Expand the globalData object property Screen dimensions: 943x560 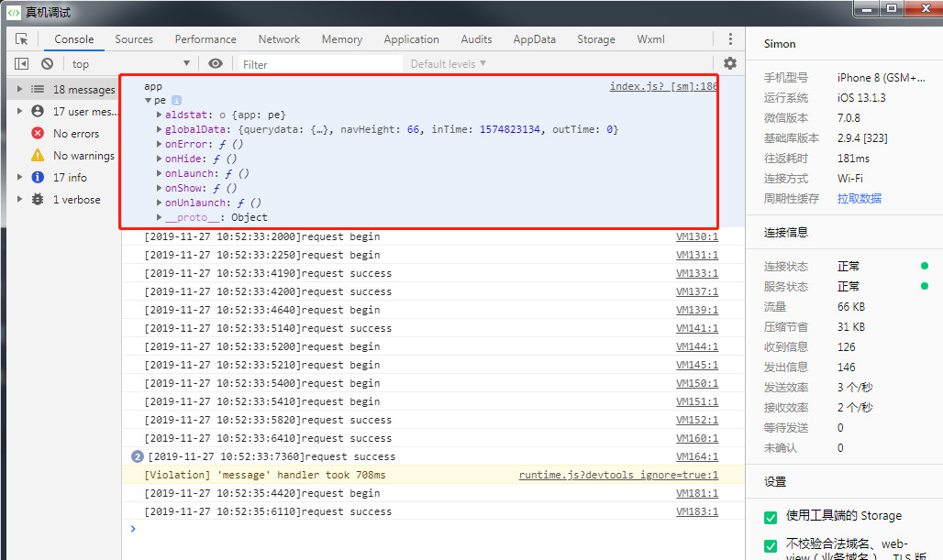tap(160, 130)
